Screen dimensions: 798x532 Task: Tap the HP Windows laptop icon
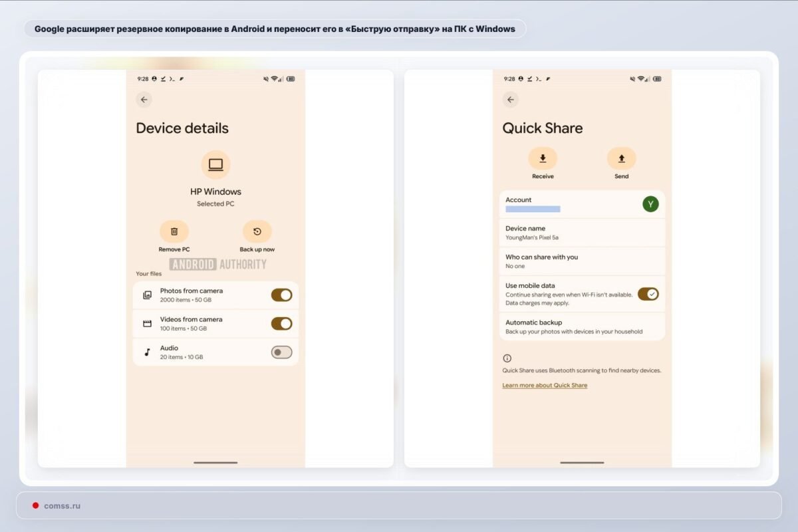pos(215,165)
